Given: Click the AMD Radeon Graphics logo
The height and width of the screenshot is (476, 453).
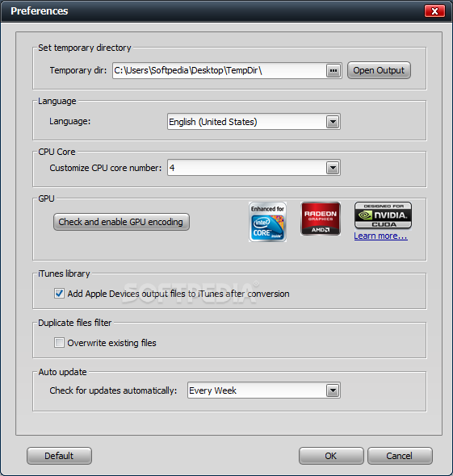Looking at the screenshot, I should (321, 219).
